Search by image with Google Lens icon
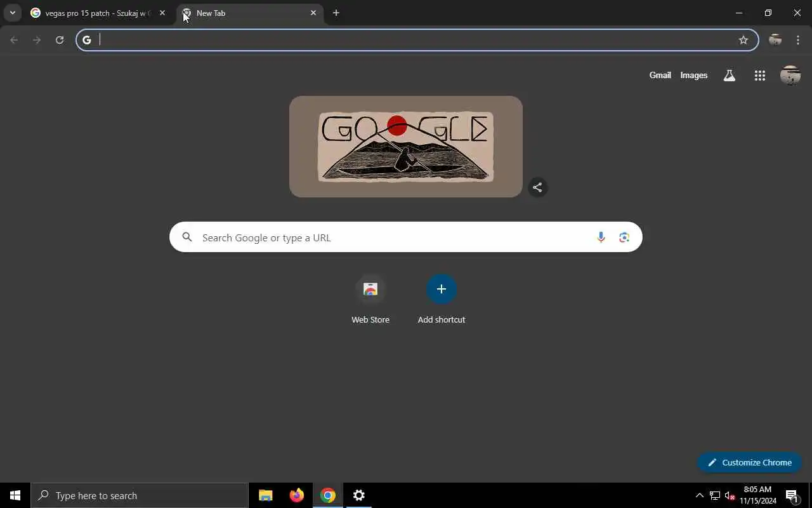 pos(624,237)
